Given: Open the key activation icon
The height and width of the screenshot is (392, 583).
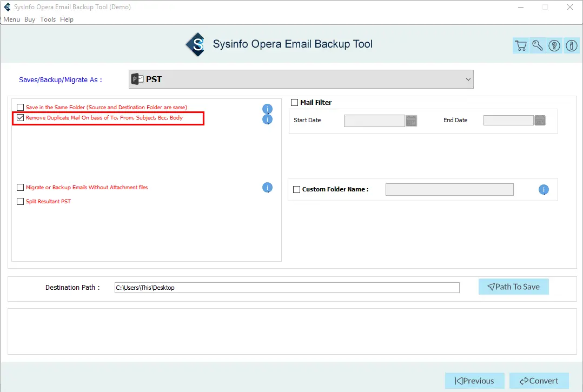Looking at the screenshot, I should coord(537,46).
